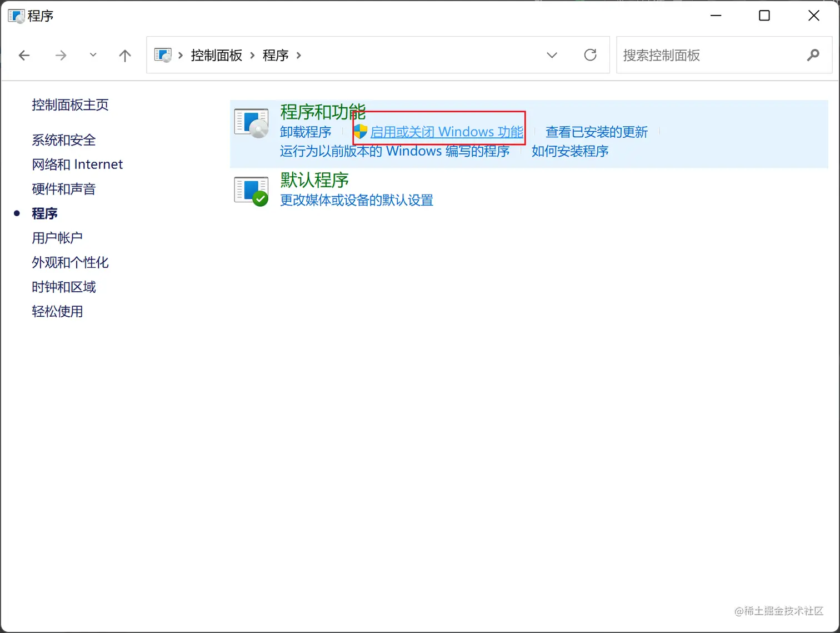The width and height of the screenshot is (840, 633).
Task: Click the search magnifier icon
Action: (813, 54)
